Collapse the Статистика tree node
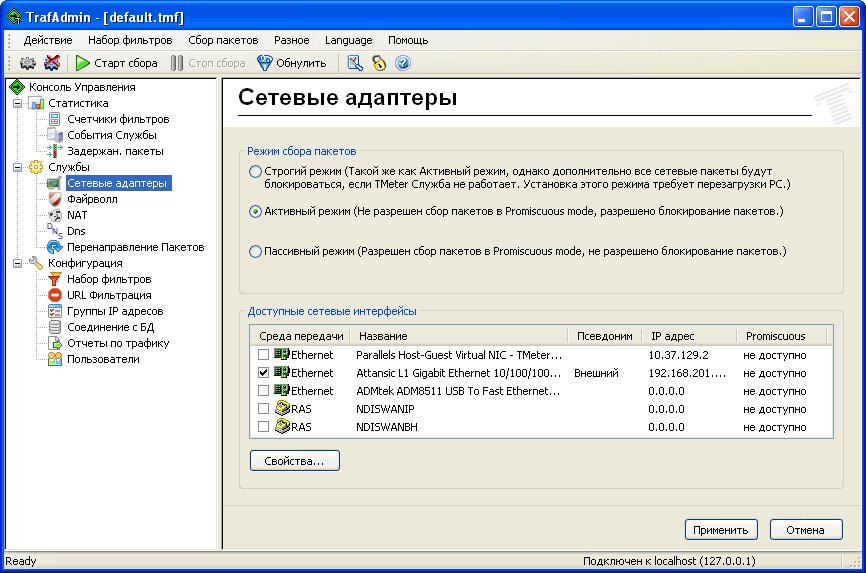Screen dimensions: 866x573 click(17, 103)
